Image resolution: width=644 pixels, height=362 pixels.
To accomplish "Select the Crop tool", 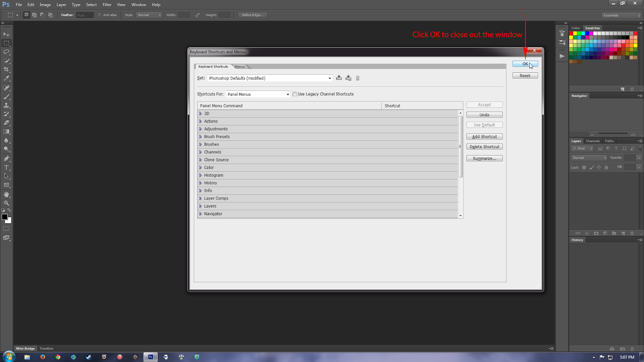I will pos(6,70).
